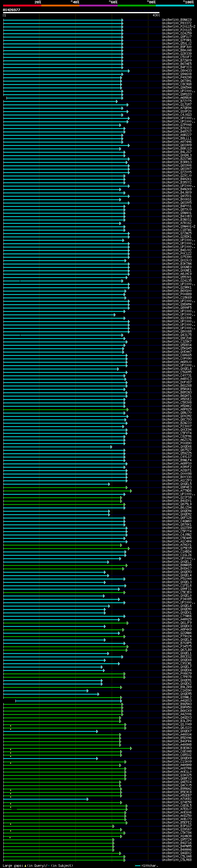Click the green ~80% identity legend bar
The height and width of the screenshot is (868, 197).
coord(137,6)
